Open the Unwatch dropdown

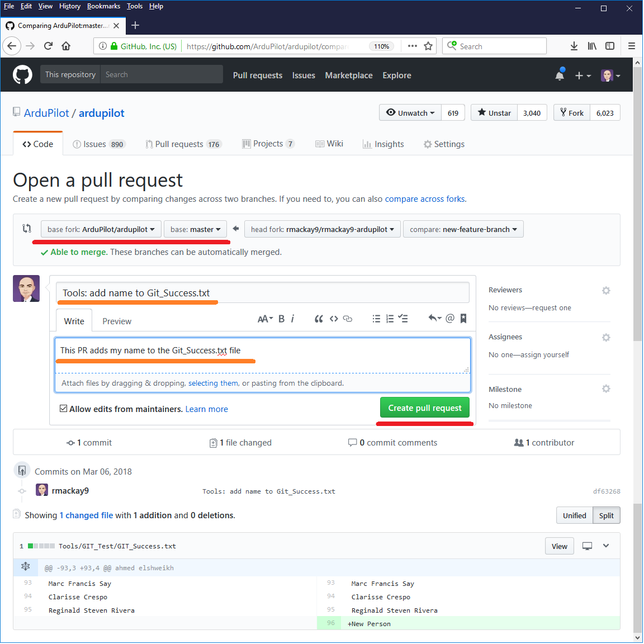(410, 113)
